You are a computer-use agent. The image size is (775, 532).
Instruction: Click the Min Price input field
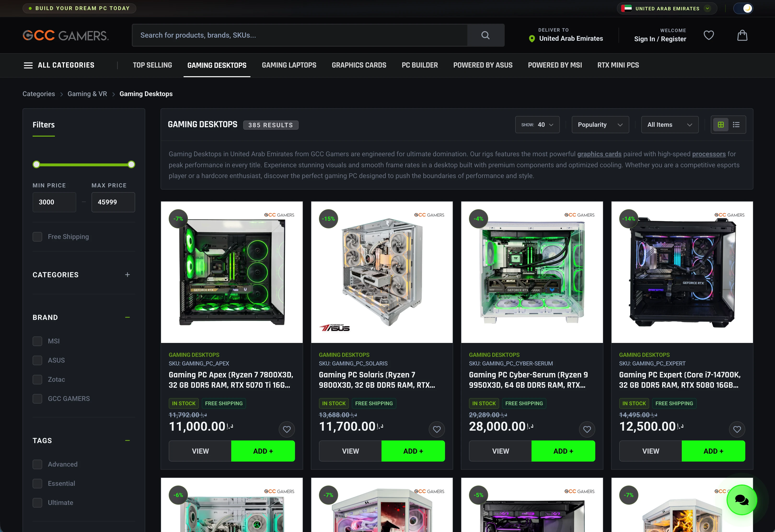54,202
